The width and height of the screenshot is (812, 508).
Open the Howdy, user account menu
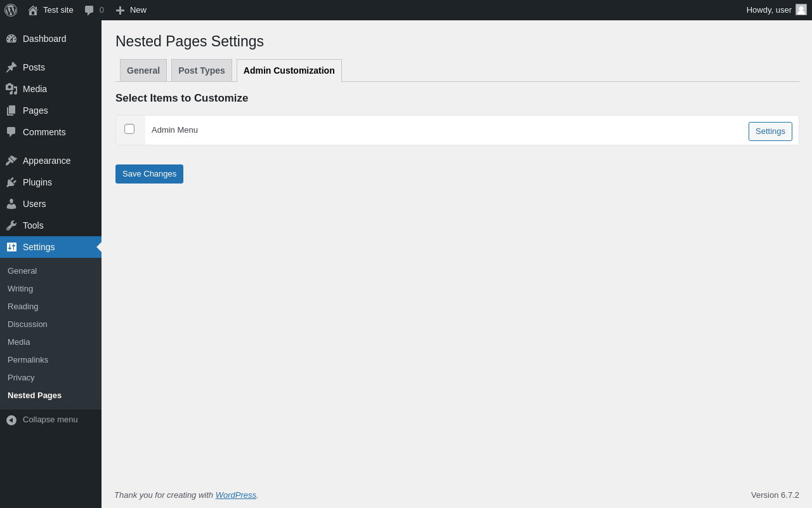click(769, 10)
